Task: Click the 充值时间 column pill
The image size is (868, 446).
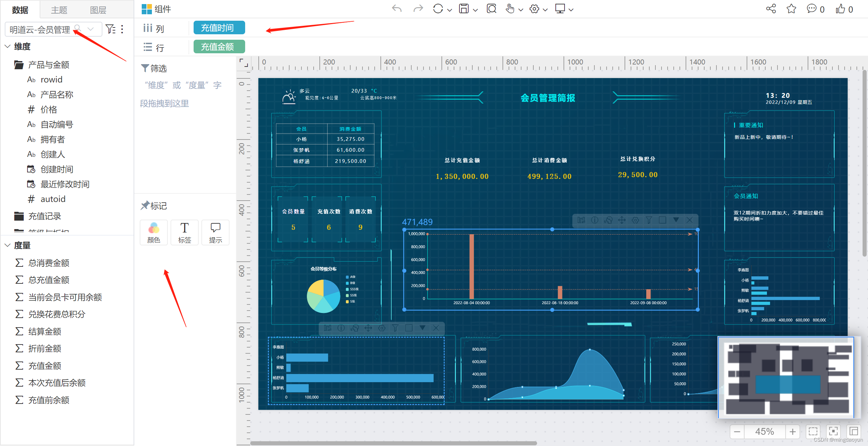Action: (x=219, y=27)
